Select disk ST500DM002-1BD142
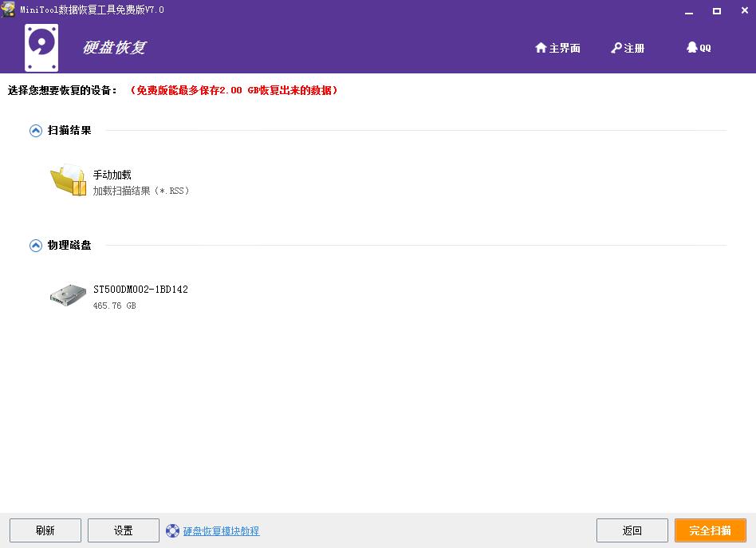 (x=140, y=289)
